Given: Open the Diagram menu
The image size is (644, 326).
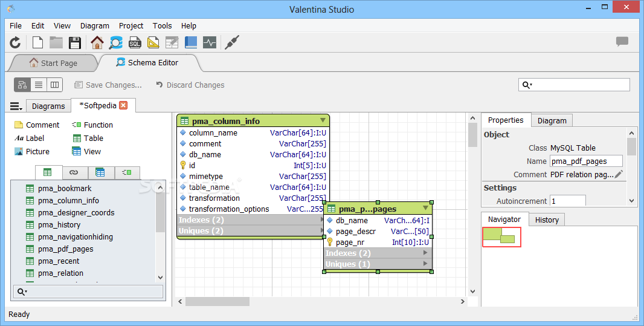Looking at the screenshot, I should [x=94, y=25].
